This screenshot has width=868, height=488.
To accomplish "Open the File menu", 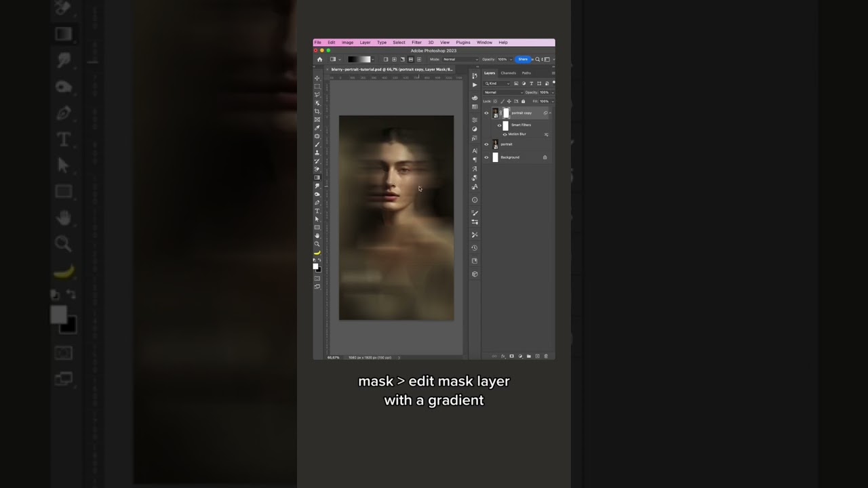I will (x=318, y=43).
